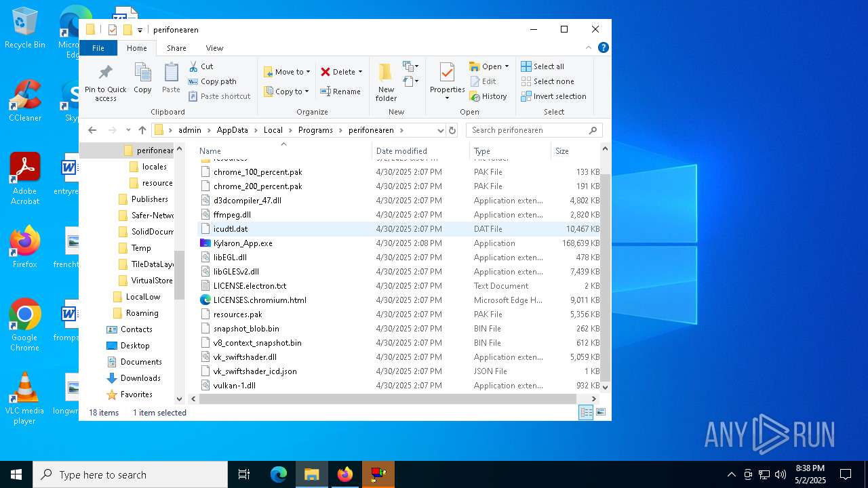Viewport: 868px width, 488px height.
Task: Open the Move to dropdown
Action: 287,72
